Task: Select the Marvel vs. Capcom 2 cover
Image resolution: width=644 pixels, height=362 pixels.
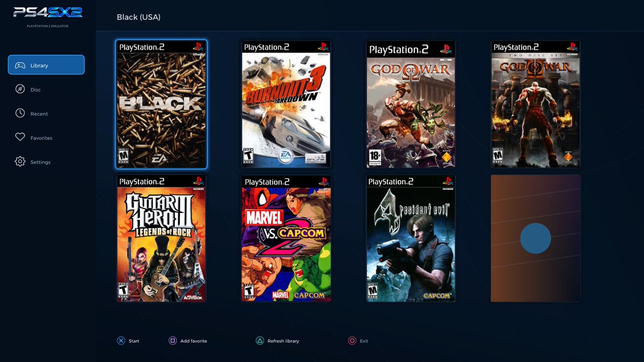Action: (286, 238)
